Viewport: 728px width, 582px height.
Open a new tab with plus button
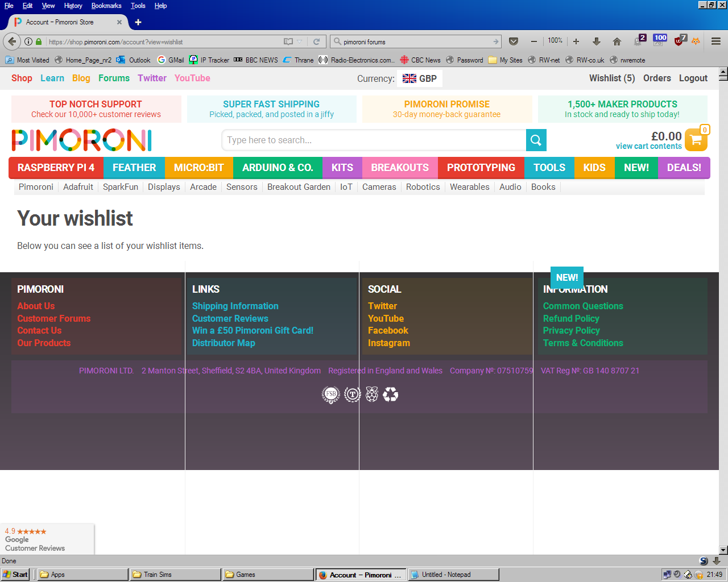click(x=138, y=22)
